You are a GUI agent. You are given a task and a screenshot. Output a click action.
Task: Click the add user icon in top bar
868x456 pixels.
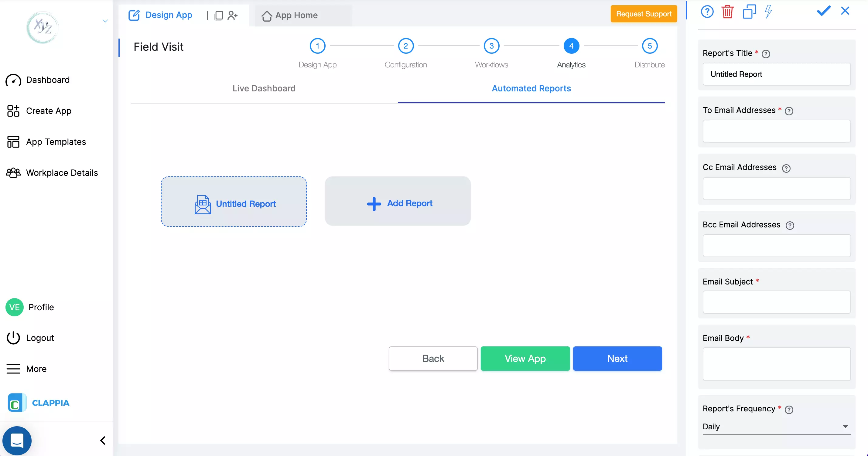tap(233, 15)
